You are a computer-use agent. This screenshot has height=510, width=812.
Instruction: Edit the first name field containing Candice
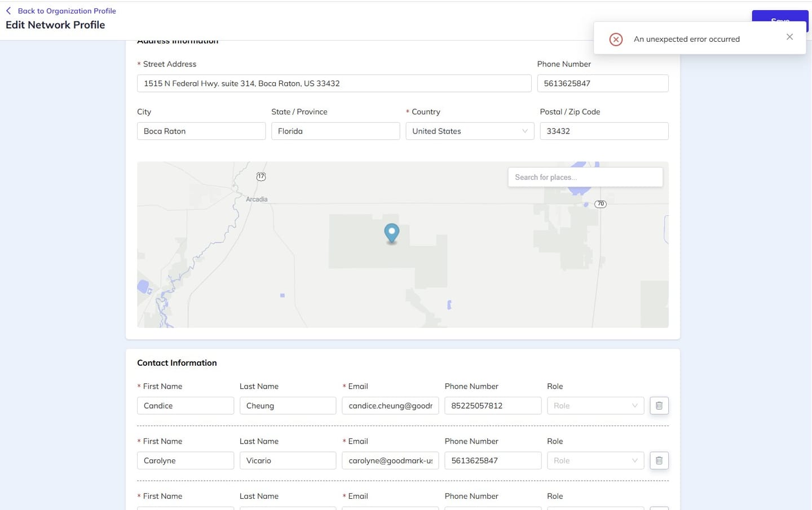(x=186, y=406)
